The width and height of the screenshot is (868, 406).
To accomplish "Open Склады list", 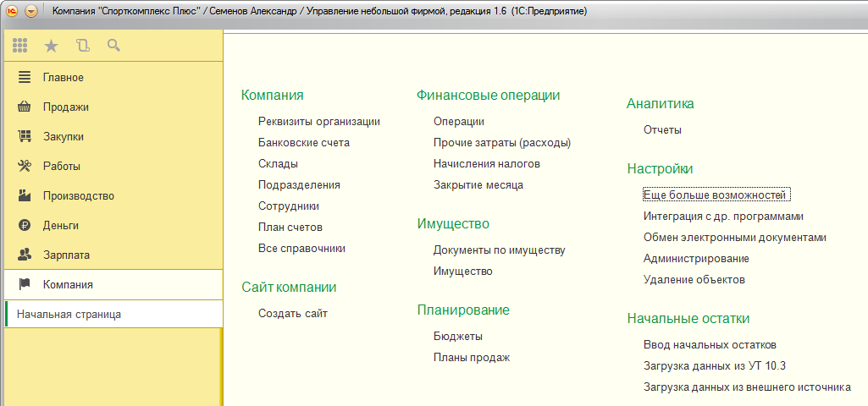I will [x=278, y=164].
